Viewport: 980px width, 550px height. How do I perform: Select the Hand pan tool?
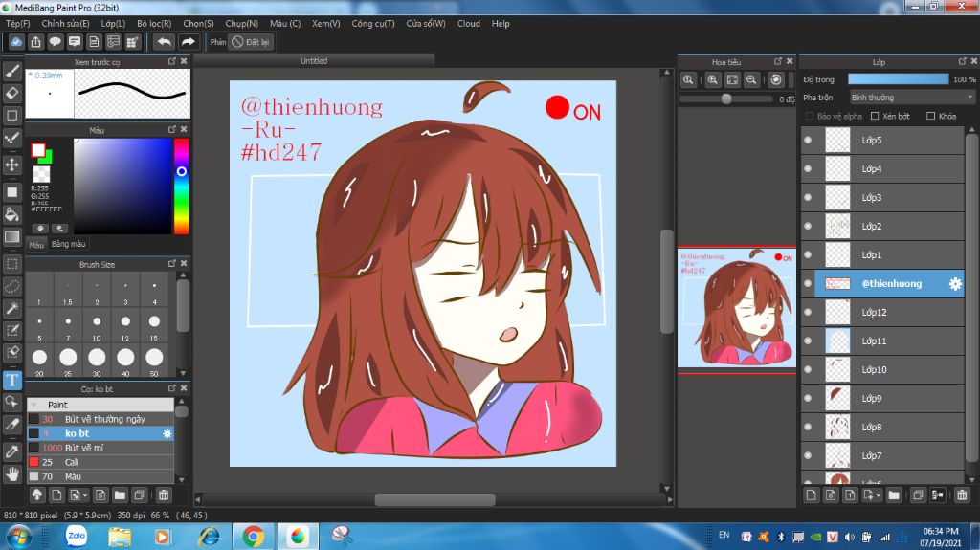click(11, 474)
